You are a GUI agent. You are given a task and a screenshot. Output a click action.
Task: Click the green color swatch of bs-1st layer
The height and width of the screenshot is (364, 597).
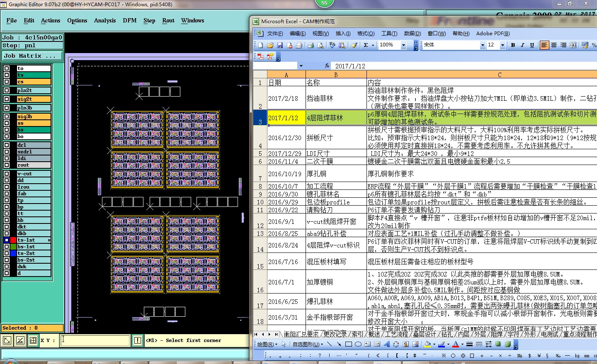[x=13, y=247]
